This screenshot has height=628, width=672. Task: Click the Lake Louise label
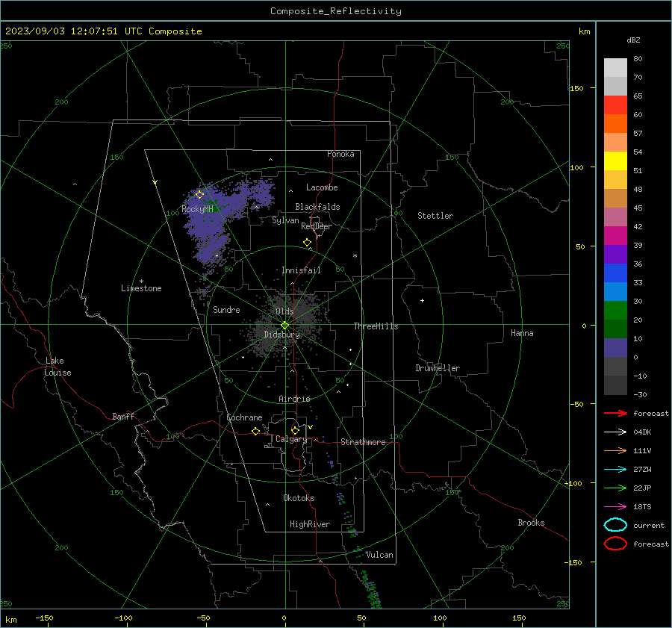[x=57, y=367]
